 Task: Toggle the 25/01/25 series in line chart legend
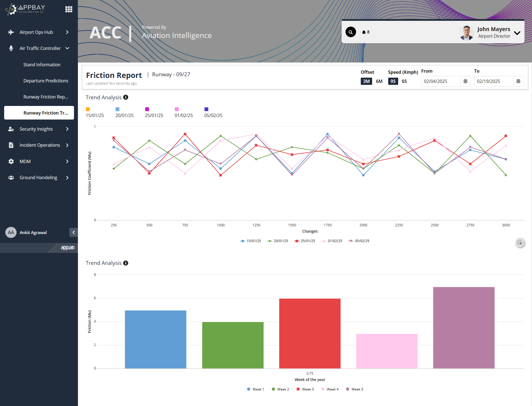tap(305, 241)
